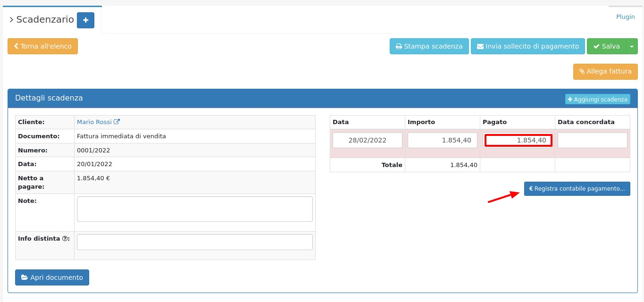Send reminder via Invia sollecito di pagamento
This screenshot has height=302, width=644.
527,46
